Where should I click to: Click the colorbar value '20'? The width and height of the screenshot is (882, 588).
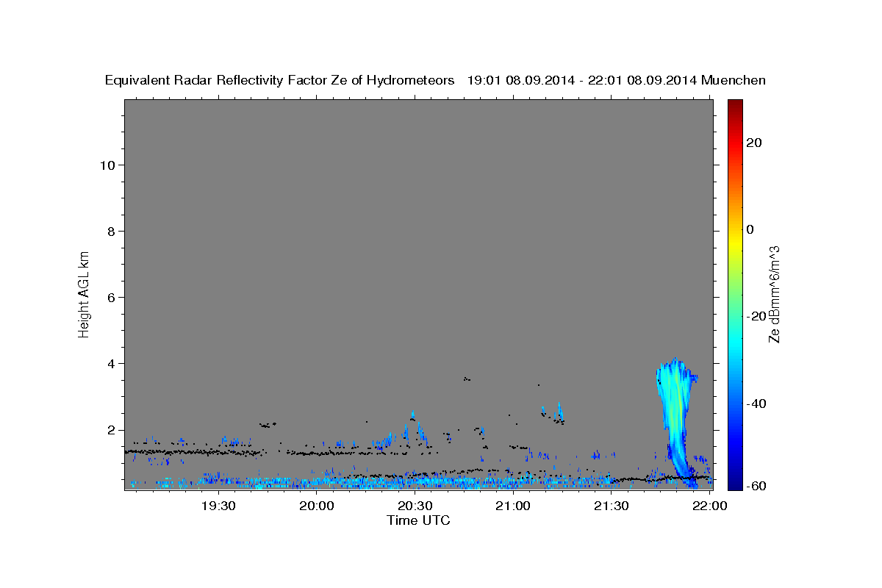coord(754,143)
